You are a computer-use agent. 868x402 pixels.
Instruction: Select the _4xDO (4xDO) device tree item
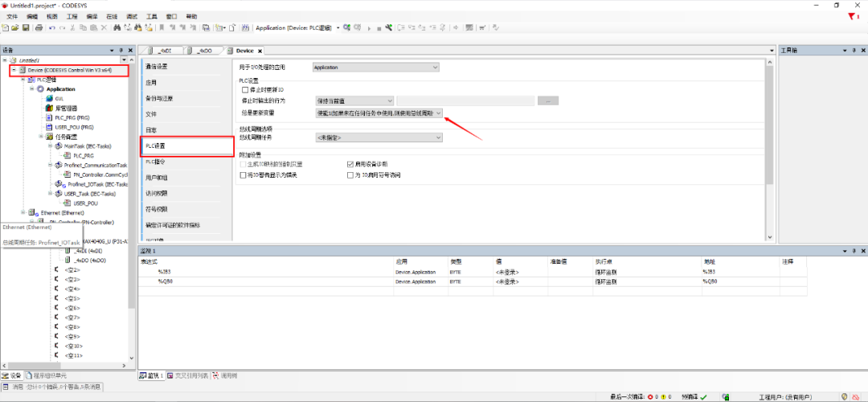pos(90,260)
